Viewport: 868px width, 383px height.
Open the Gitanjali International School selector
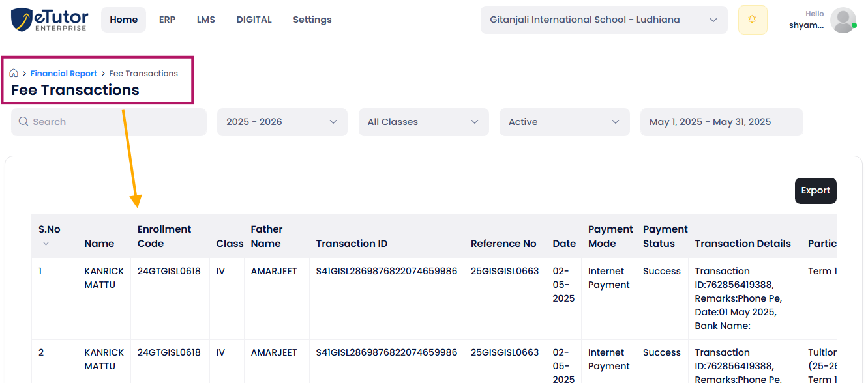(603, 20)
